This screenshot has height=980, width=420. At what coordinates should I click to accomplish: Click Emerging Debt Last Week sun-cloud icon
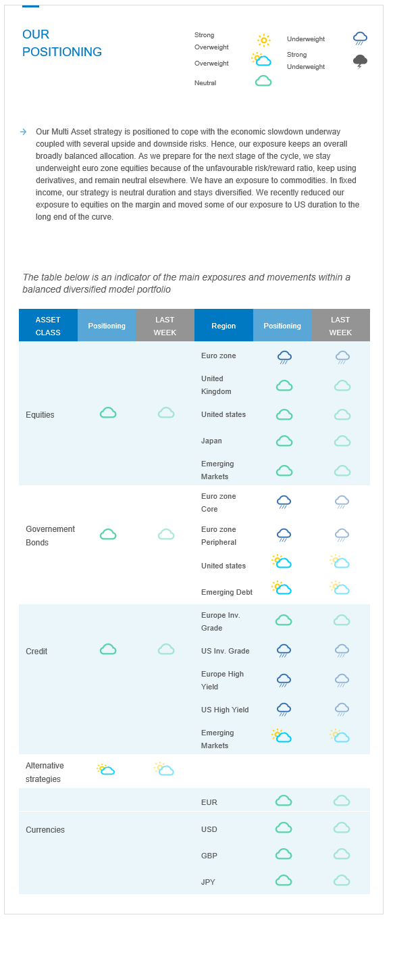(x=340, y=588)
